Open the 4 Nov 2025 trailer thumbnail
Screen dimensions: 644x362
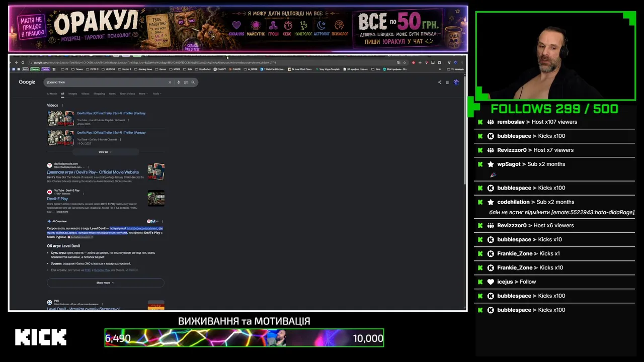coord(61,119)
